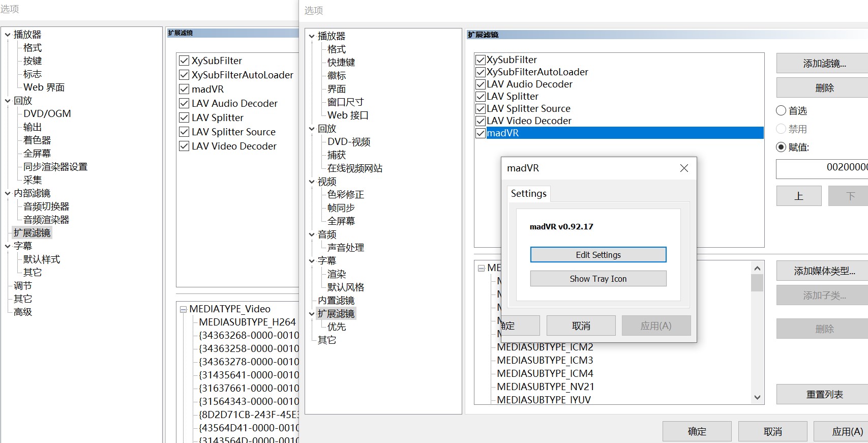Toggle XySubFilter checkbox in left window
Viewport: 868px width, 443px height.
pyautogui.click(x=184, y=61)
